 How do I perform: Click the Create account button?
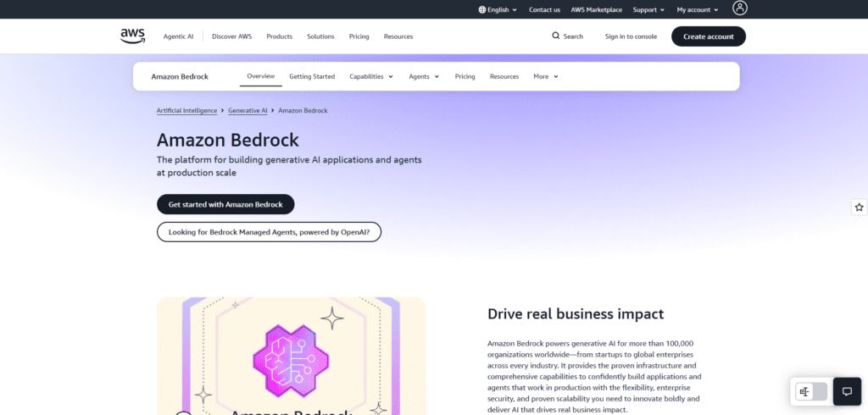(x=709, y=36)
